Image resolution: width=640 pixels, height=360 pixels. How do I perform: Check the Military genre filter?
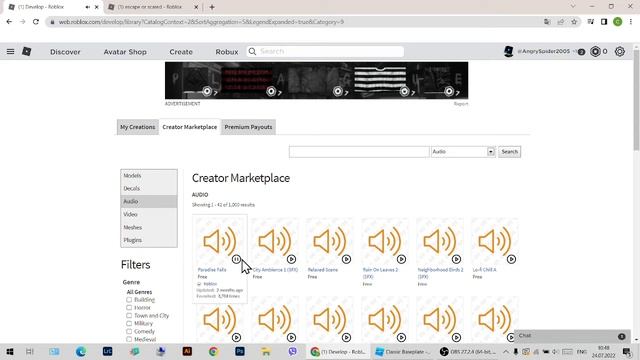point(129,323)
